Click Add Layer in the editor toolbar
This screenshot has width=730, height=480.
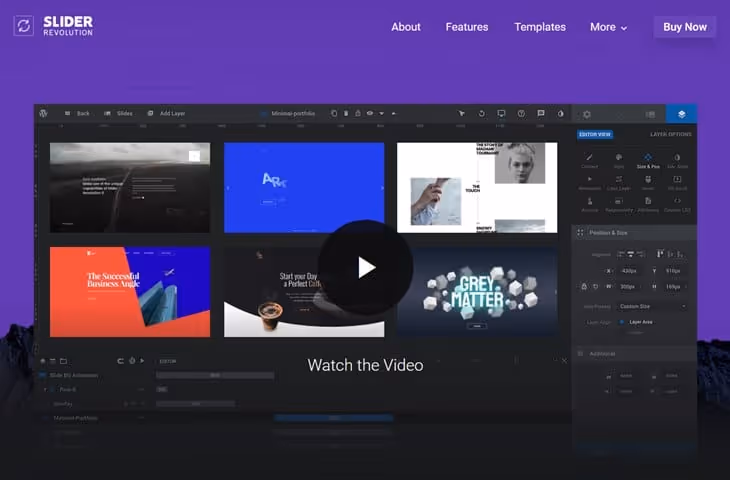(x=167, y=113)
